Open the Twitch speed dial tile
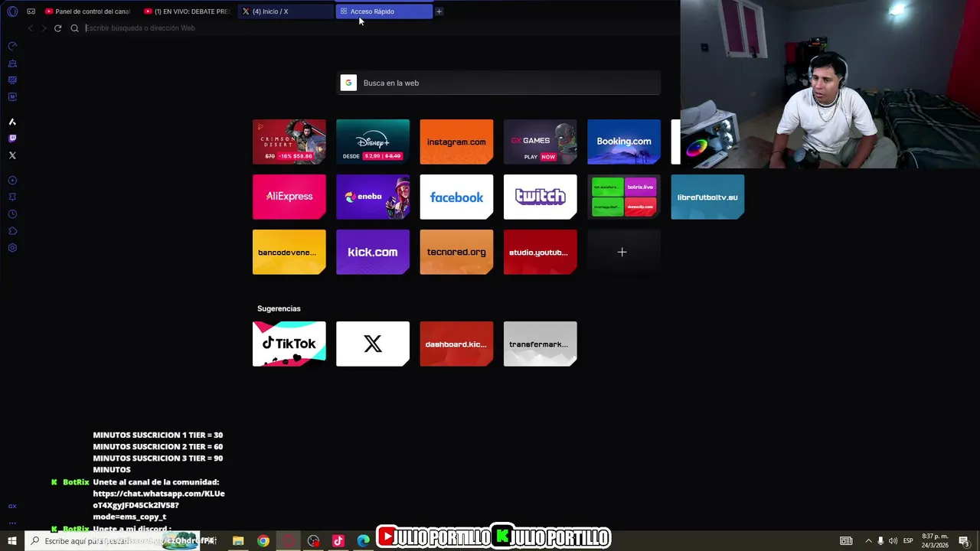Viewport: 980px width, 551px height. point(540,197)
